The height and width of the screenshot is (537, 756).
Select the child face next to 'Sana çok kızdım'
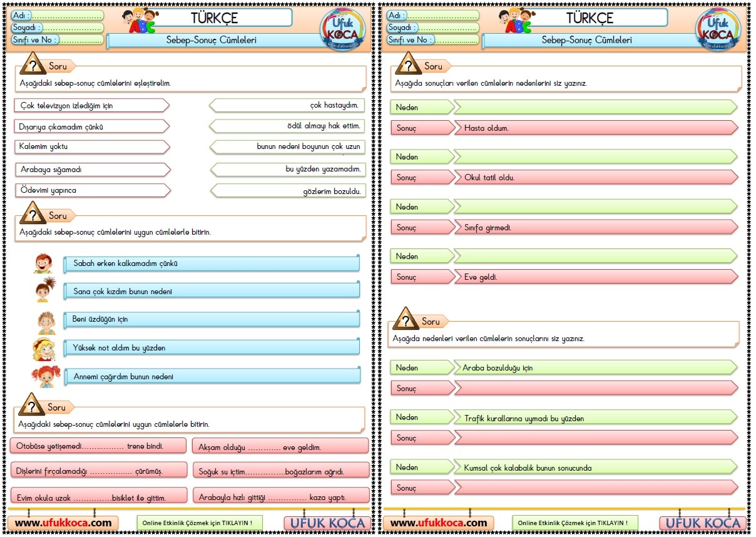(x=45, y=290)
